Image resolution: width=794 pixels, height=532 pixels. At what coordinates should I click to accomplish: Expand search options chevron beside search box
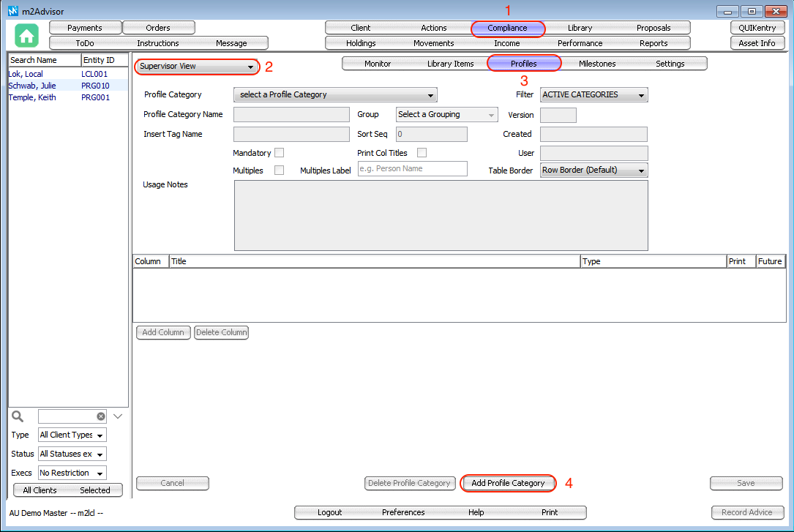117,416
